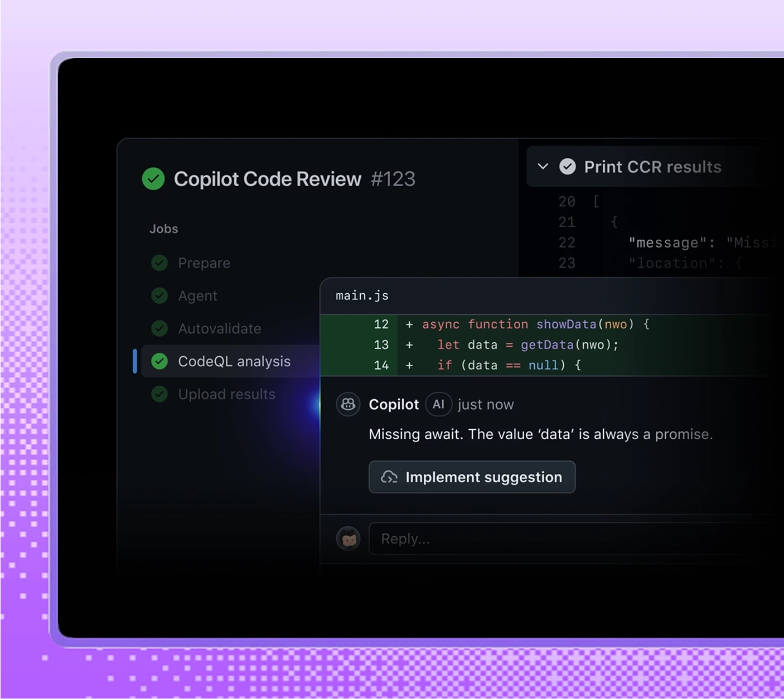Open the Copilot Code Review title

coord(268,179)
